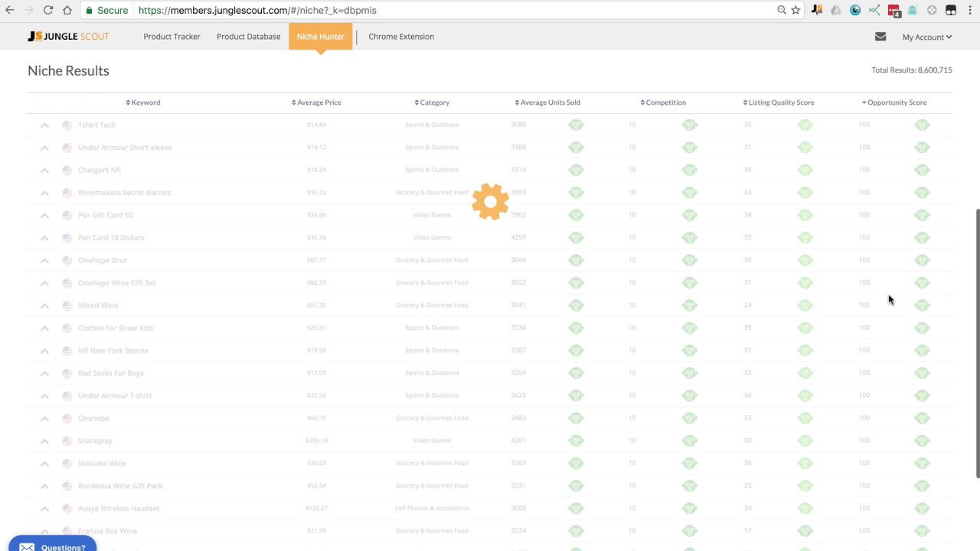
Task: Click Cell Phones & Accessories category cell
Action: [432, 508]
